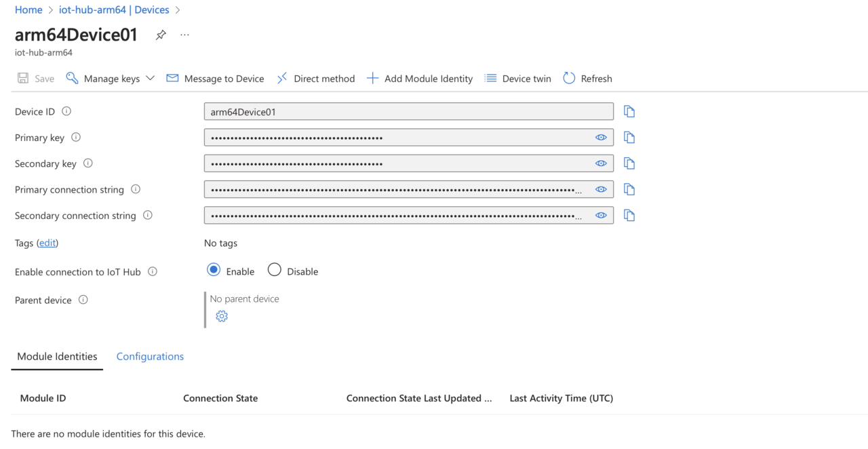The height and width of the screenshot is (449, 868).
Task: Navigate to Home in the breadcrumb
Action: coord(28,10)
